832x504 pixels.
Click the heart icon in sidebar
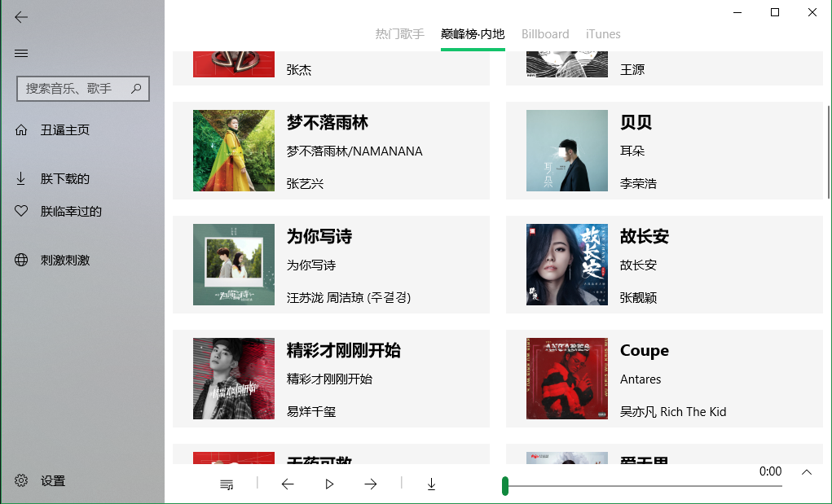(21, 212)
